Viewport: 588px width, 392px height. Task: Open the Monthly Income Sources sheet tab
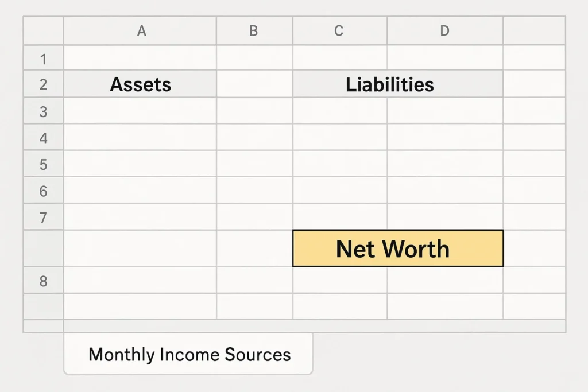pyautogui.click(x=189, y=354)
